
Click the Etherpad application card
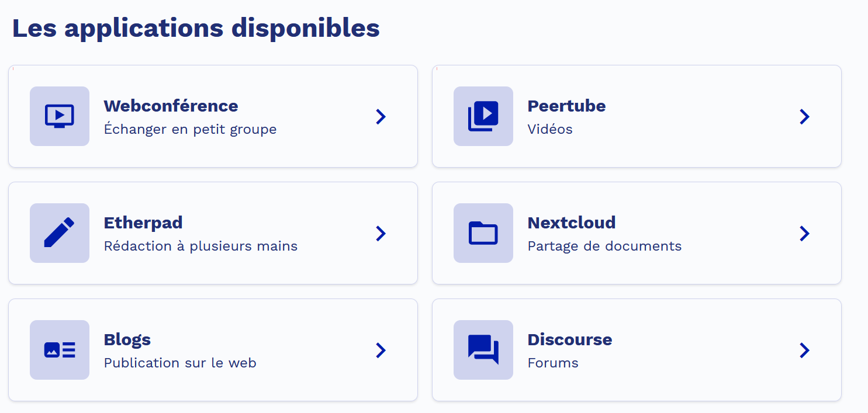tap(213, 233)
